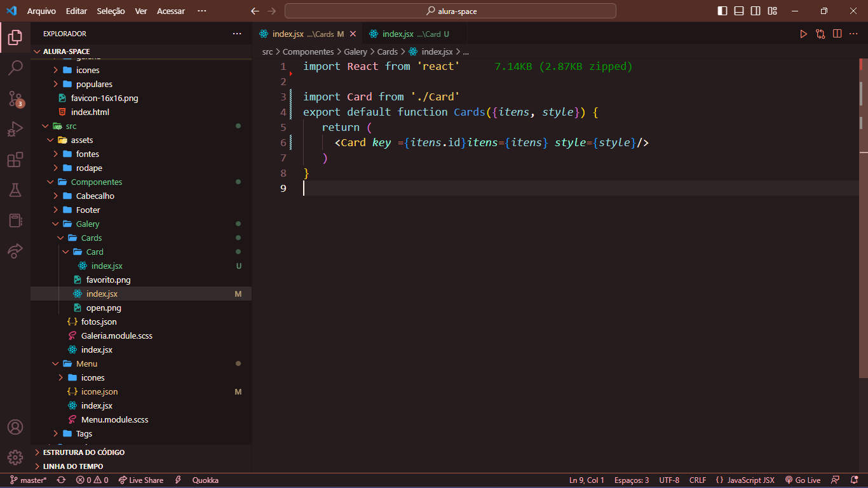Open the Live Share arrow icon in activity bar

click(15, 251)
